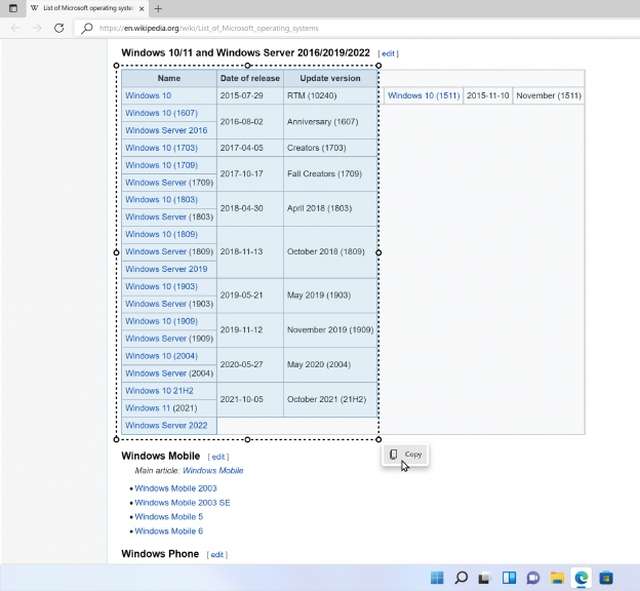The width and height of the screenshot is (640, 591).
Task: Click the selection's top-middle edge handle
Action: [247, 65]
